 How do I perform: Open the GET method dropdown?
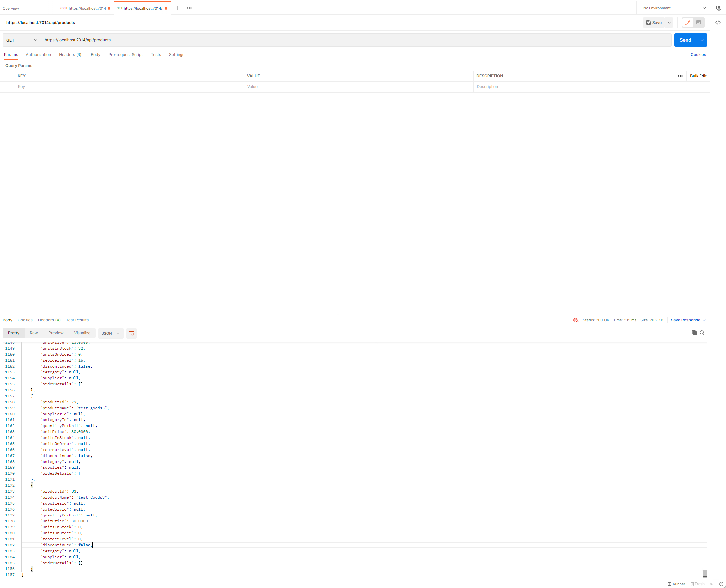[x=22, y=40]
